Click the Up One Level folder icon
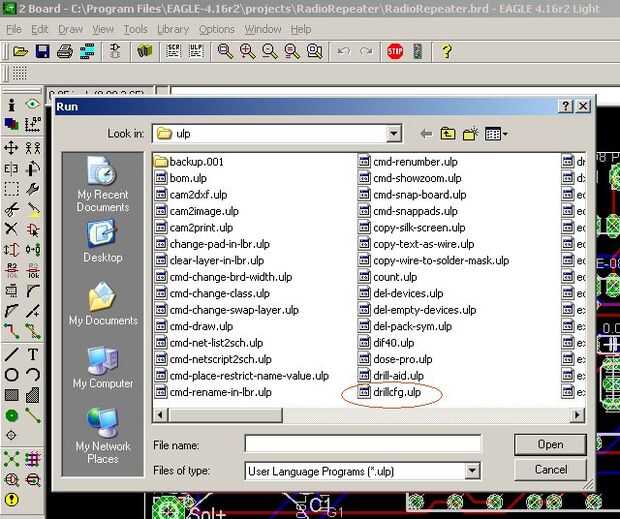Screen dimensions: 620x519 (448, 134)
